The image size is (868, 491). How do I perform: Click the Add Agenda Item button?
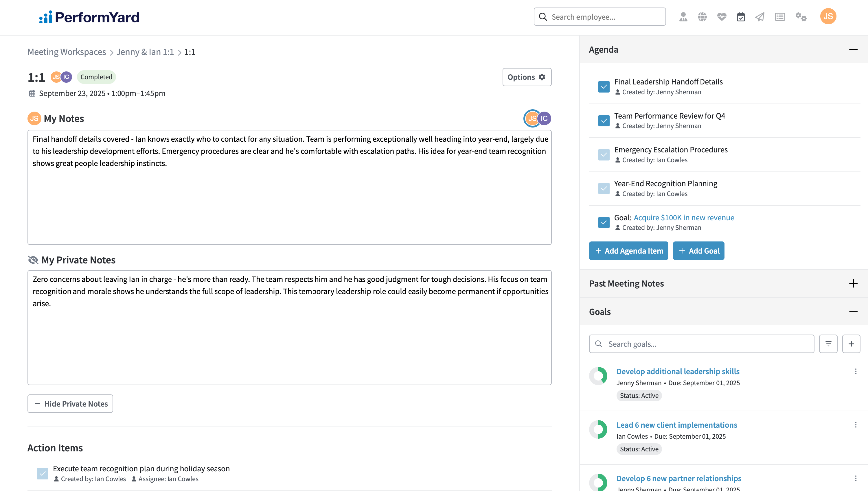pos(628,250)
